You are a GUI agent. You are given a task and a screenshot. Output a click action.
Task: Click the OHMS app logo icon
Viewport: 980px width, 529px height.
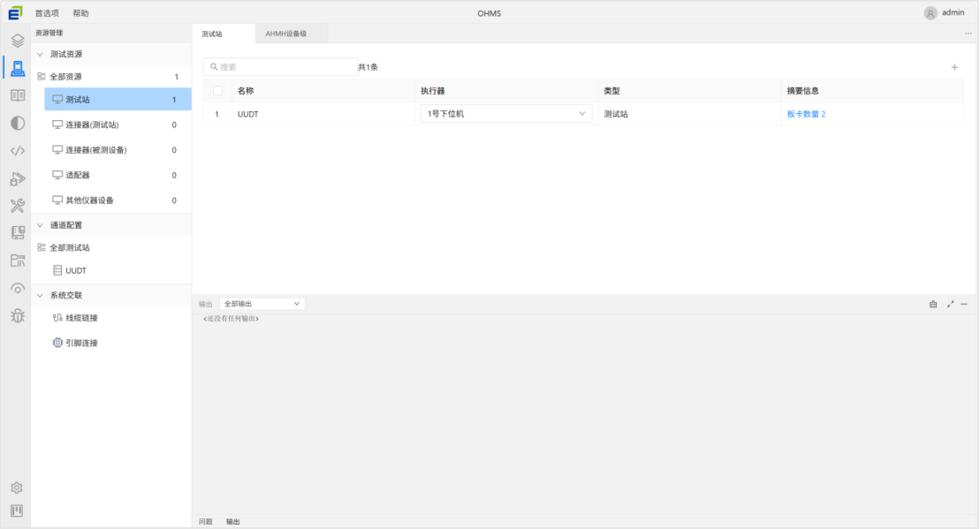(x=15, y=12)
